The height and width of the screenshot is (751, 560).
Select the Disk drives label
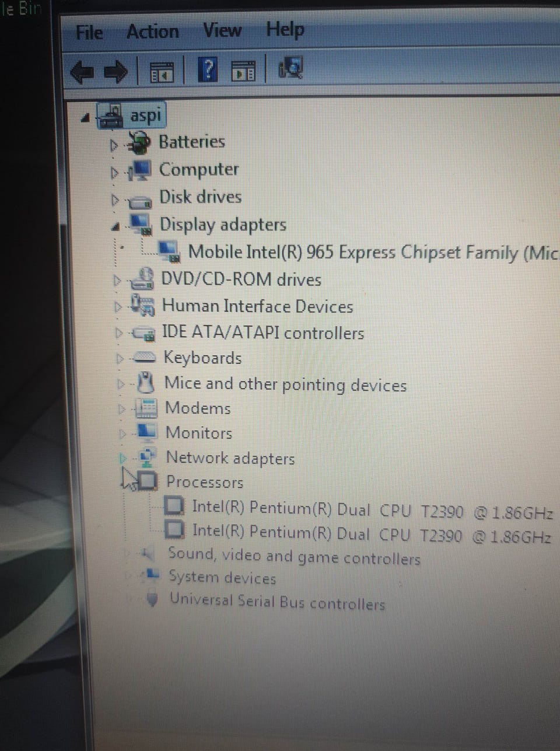coord(201,197)
